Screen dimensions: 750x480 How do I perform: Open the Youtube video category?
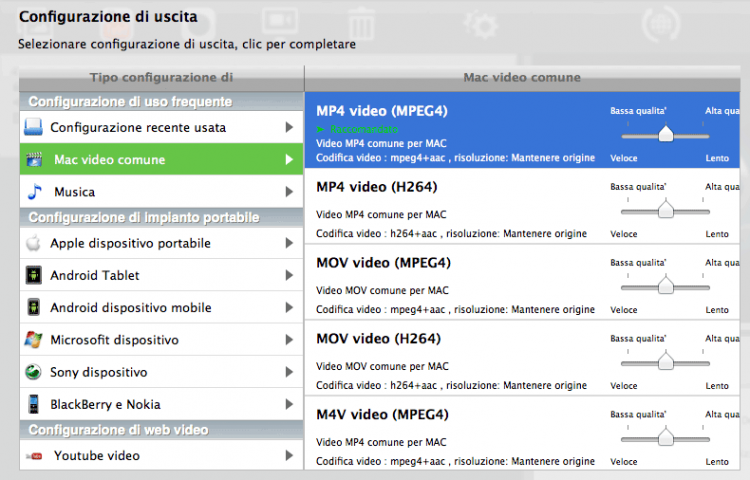coord(161,455)
